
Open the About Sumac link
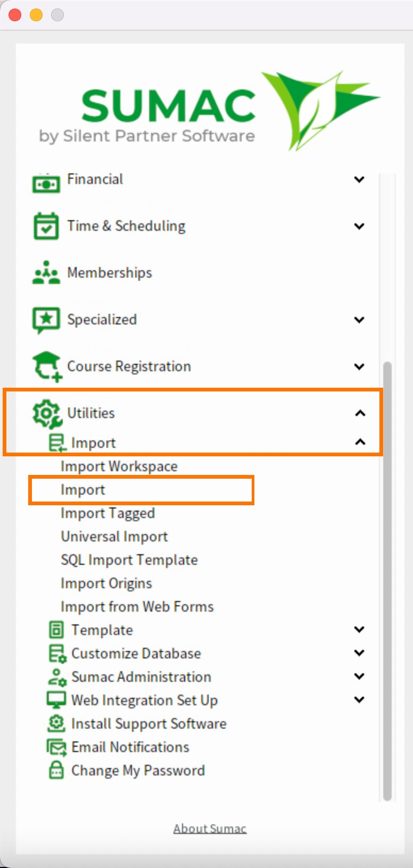[210, 829]
